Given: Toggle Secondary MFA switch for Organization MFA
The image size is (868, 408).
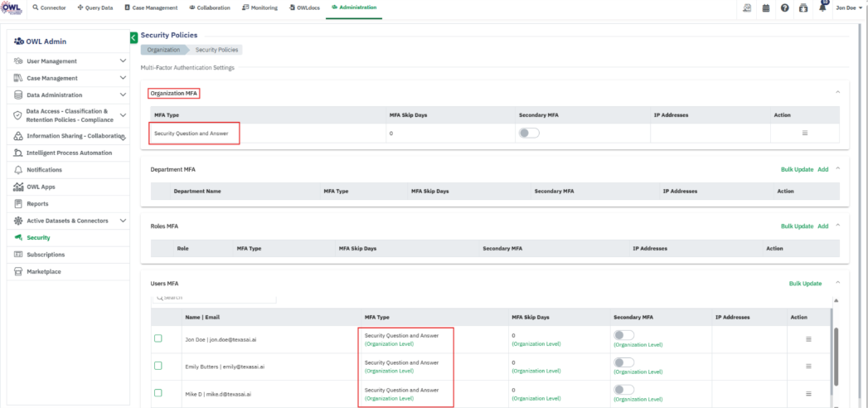Looking at the screenshot, I should [x=529, y=133].
